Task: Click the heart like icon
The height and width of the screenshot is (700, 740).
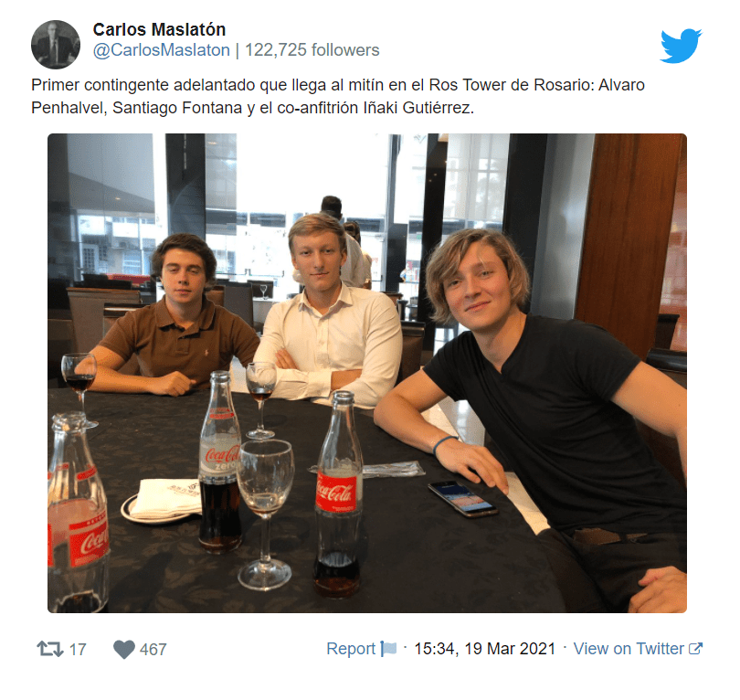Action: (x=124, y=649)
